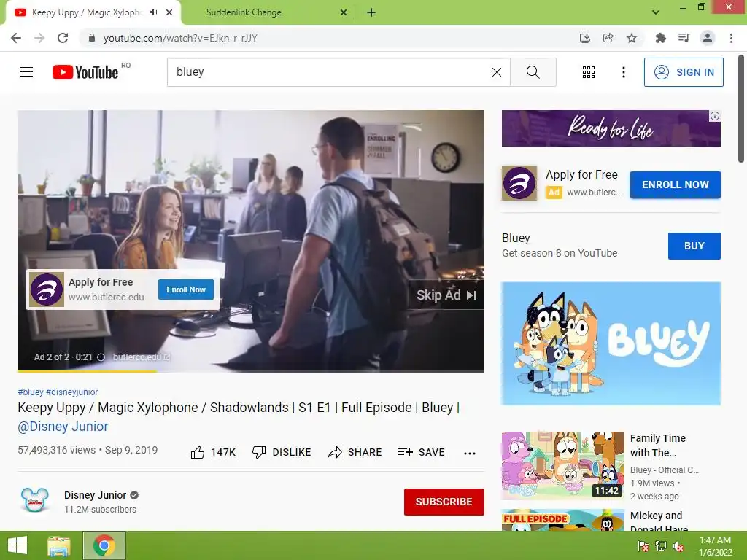Open media controls in Chrome toolbar
Screen dimensions: 747x560
coord(684,38)
